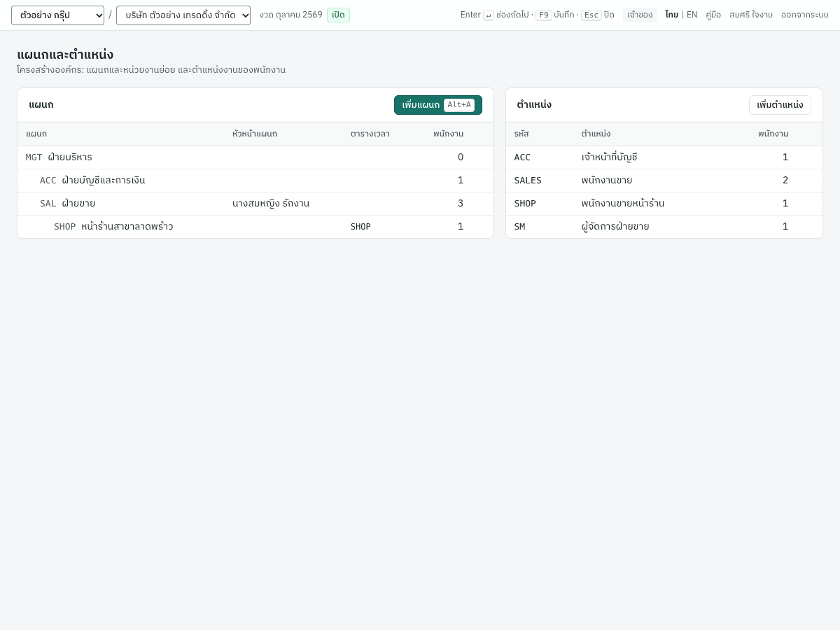Click the เพิ่มแผนก add department button
The width and height of the screenshot is (840, 630).
click(x=438, y=105)
